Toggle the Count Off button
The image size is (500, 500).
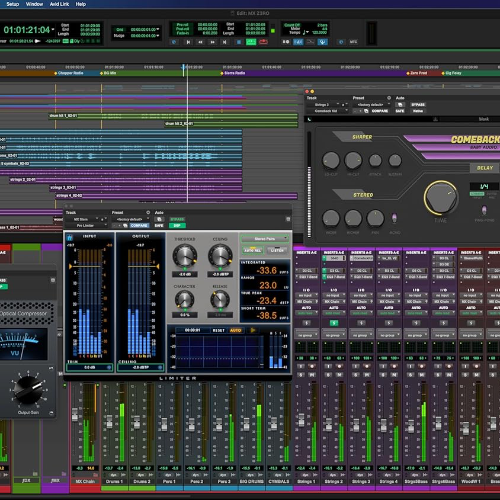point(292,25)
